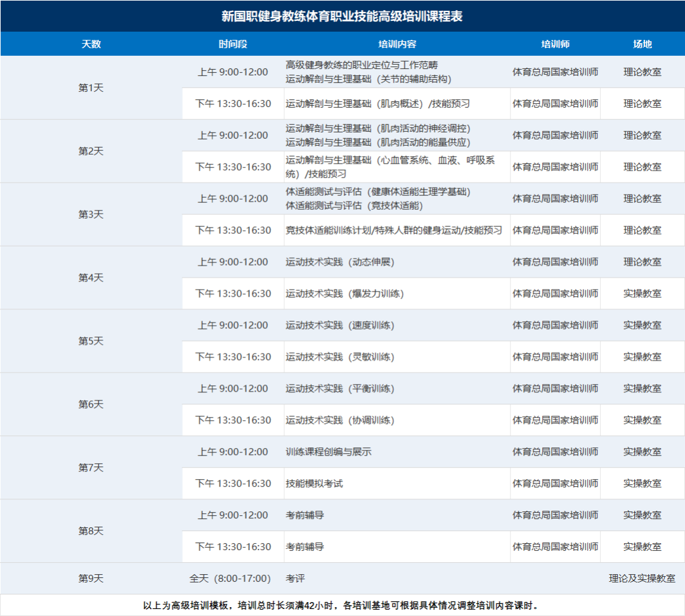
Task: Click the 第7天 day cell
Action: (91, 468)
